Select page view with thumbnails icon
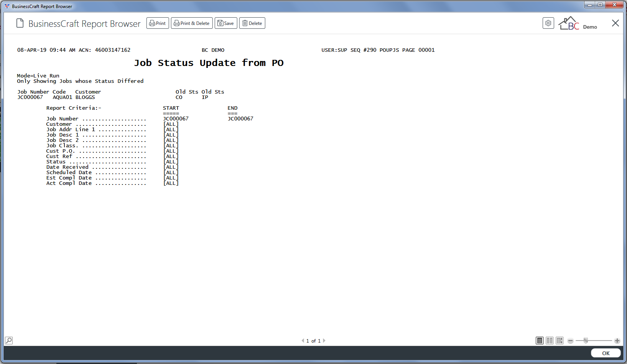Image resolution: width=627 pixels, height=364 pixels. [x=560, y=341]
